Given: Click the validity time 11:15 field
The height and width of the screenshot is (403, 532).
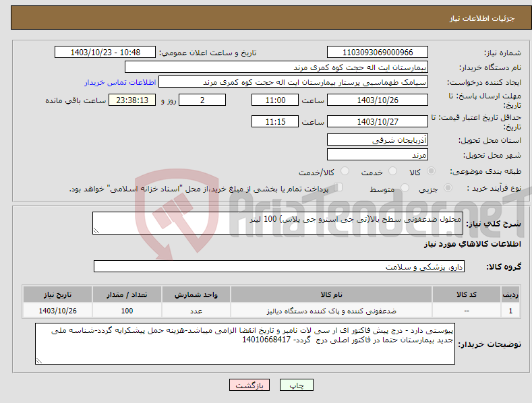Looking at the screenshot, I should [x=275, y=121].
